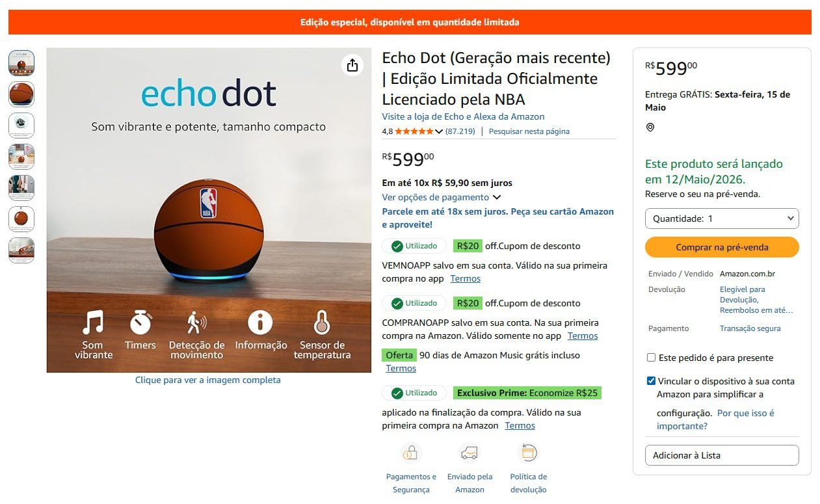820x504 pixels.
Task: Uncheck the 'Vincular o dispositivo' checkbox
Action: tap(650, 382)
